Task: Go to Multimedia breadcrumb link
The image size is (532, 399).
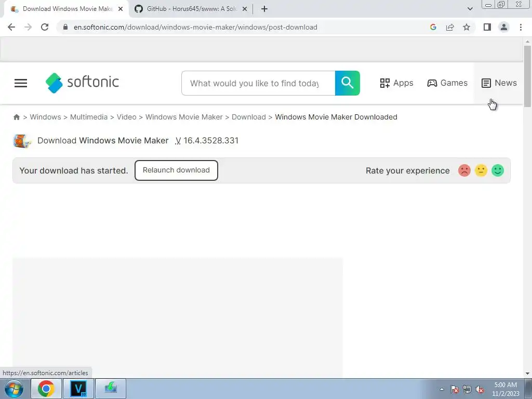Action: click(x=88, y=117)
